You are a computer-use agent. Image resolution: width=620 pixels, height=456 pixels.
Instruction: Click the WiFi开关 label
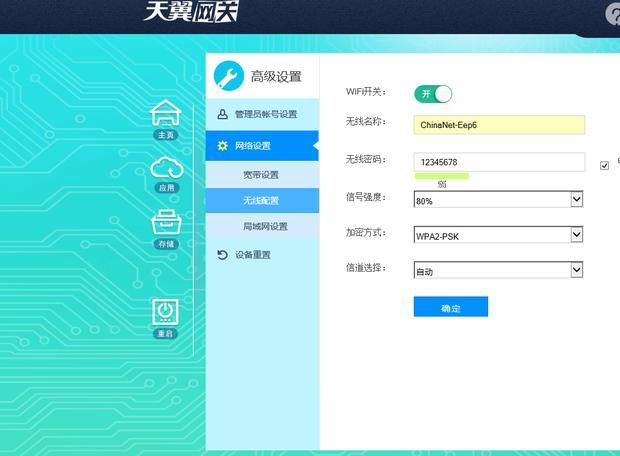click(x=366, y=92)
